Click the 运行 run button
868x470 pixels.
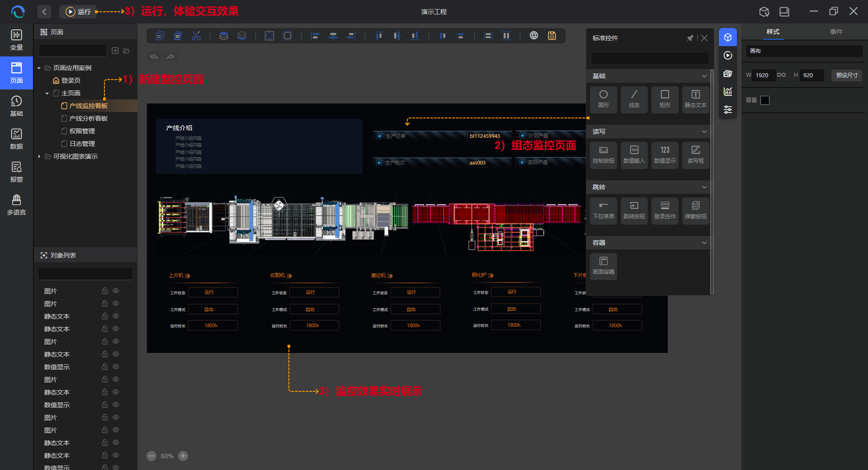point(78,12)
